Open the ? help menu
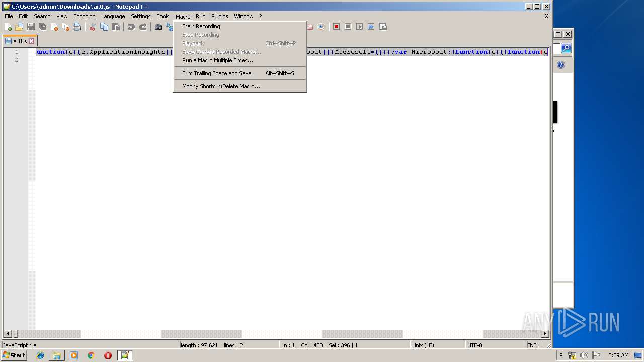Viewport: 644px width, 362px height. coord(260,16)
